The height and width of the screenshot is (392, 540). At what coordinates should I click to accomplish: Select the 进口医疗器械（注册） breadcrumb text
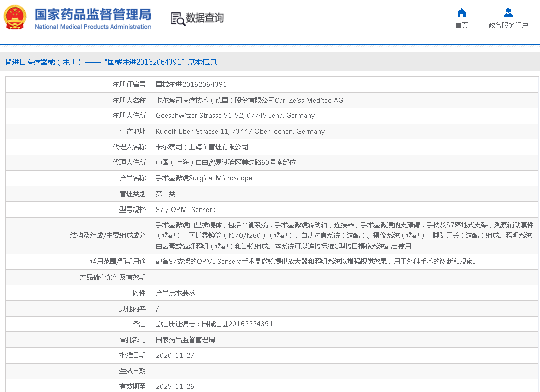click(x=47, y=62)
